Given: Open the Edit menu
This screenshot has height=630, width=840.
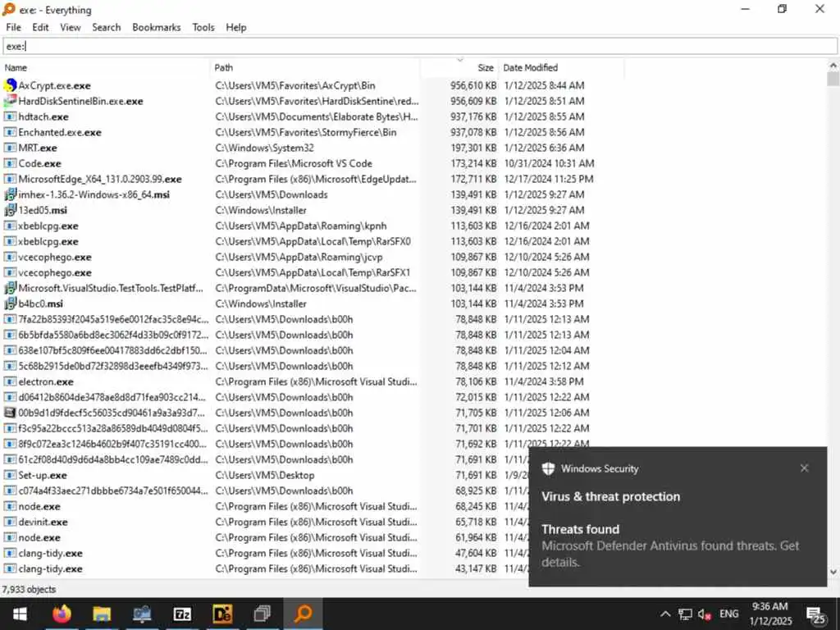Looking at the screenshot, I should click(x=40, y=27).
